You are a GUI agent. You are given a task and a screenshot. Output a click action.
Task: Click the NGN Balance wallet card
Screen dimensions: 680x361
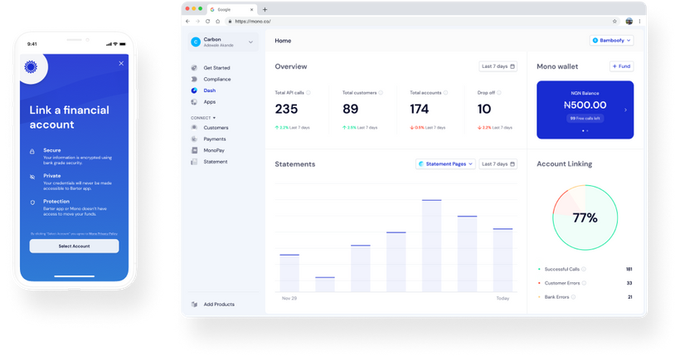585,110
